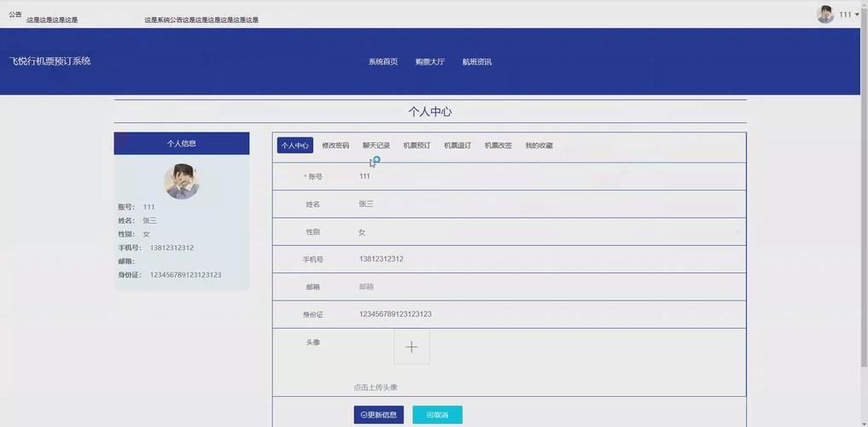Open the 机票改签 tab
This screenshot has width=868, height=427.
(x=498, y=146)
